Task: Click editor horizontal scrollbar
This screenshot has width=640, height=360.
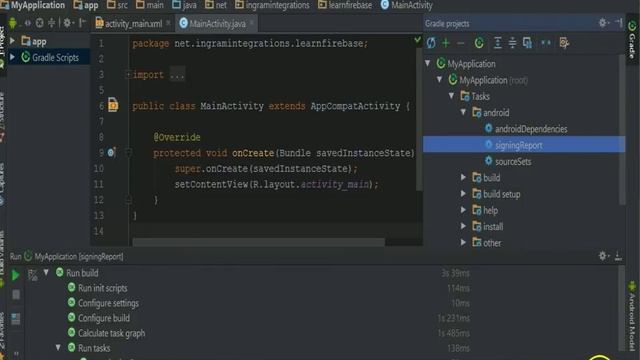Action: pyautogui.click(x=258, y=242)
